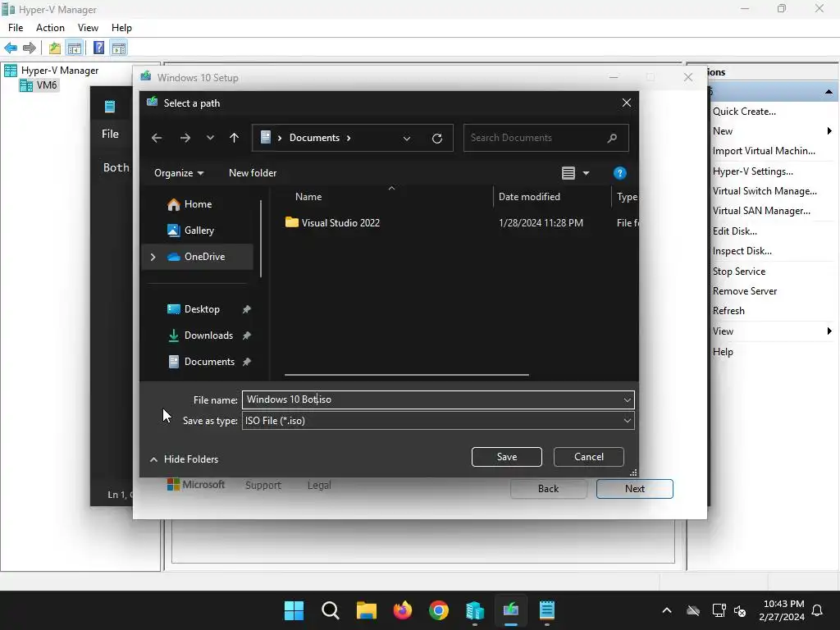The height and width of the screenshot is (630, 840).
Task: Cancel the Select a path dialog
Action: pyautogui.click(x=589, y=457)
